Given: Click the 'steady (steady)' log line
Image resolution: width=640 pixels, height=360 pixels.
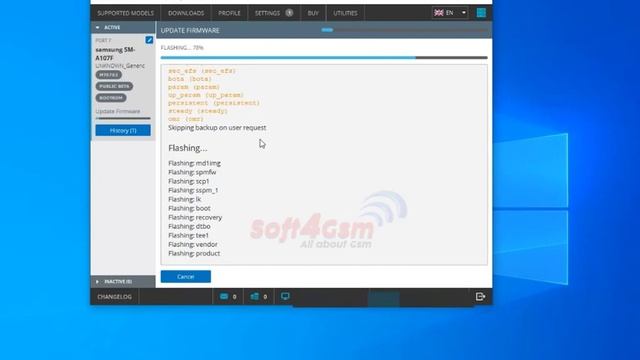Looking at the screenshot, I should (198, 111).
